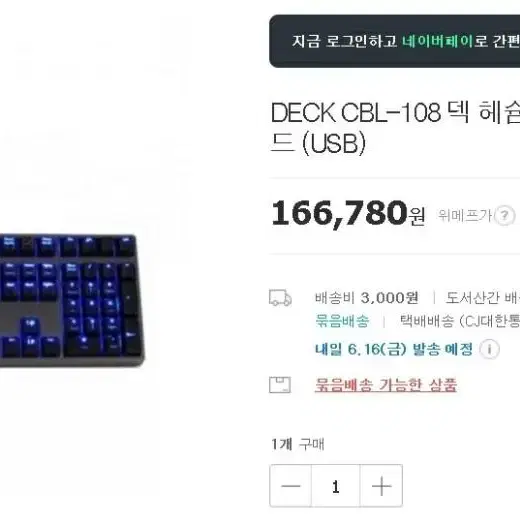Decrease quantity with the minus button
The width and height of the screenshot is (520, 520).
click(291, 486)
